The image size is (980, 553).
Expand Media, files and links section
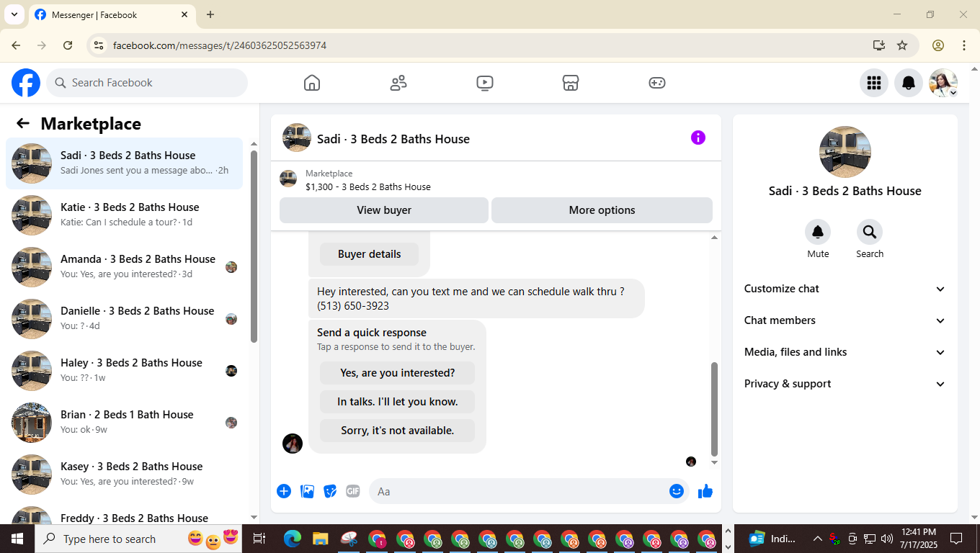point(845,352)
